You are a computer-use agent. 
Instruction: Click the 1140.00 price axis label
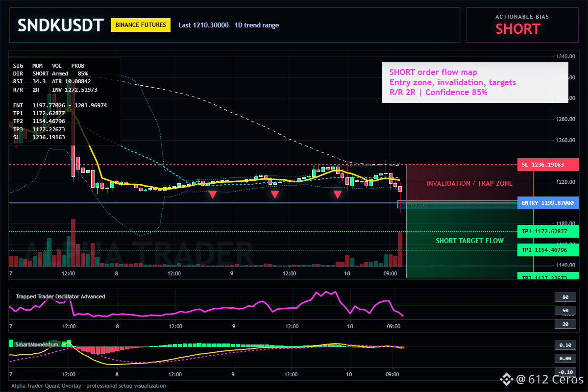tap(565, 265)
